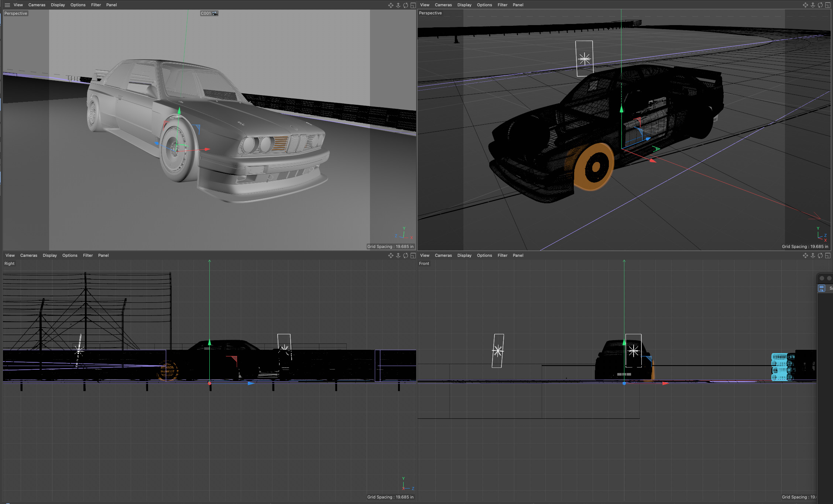Toggle maximize on the top-right Perspective viewport
The width and height of the screenshot is (833, 504).
click(827, 5)
